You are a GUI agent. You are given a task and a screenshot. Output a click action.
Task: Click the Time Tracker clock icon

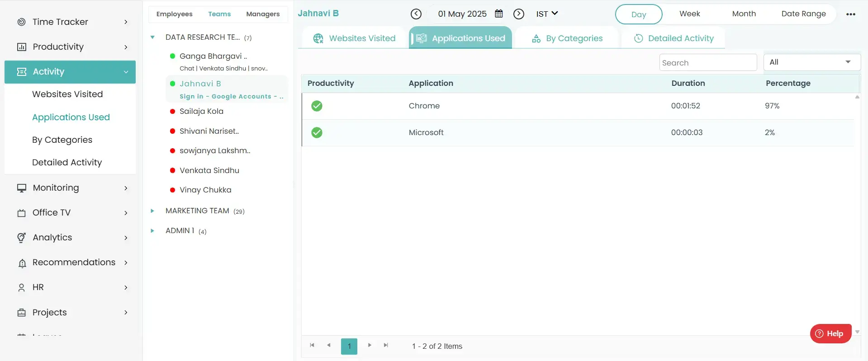pyautogui.click(x=21, y=22)
